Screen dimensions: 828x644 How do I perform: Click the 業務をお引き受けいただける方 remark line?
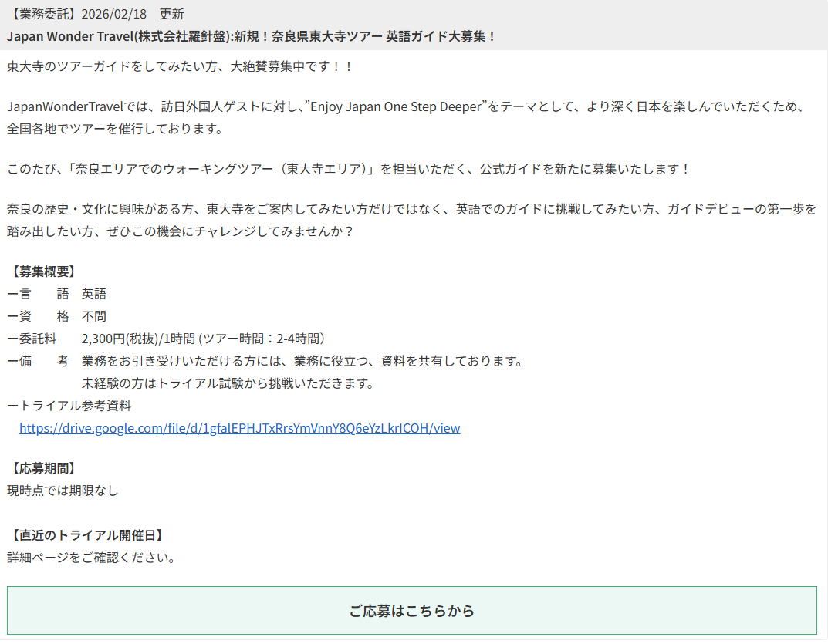pyautogui.click(x=302, y=361)
